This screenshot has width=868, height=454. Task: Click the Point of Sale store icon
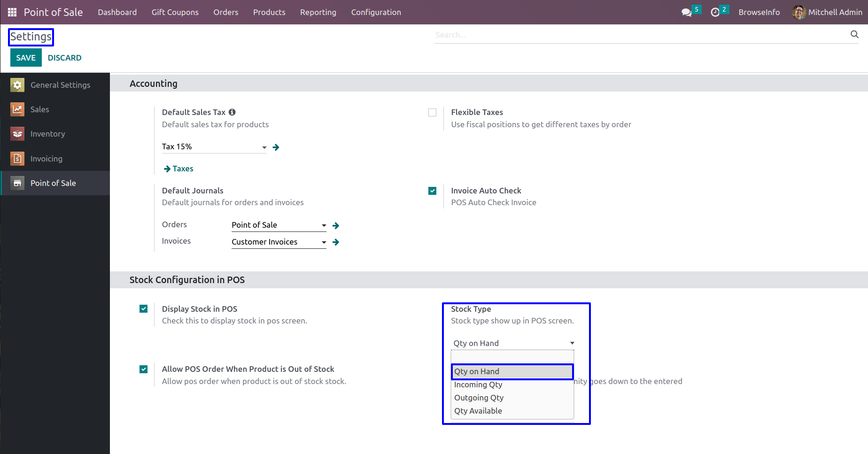(x=17, y=183)
